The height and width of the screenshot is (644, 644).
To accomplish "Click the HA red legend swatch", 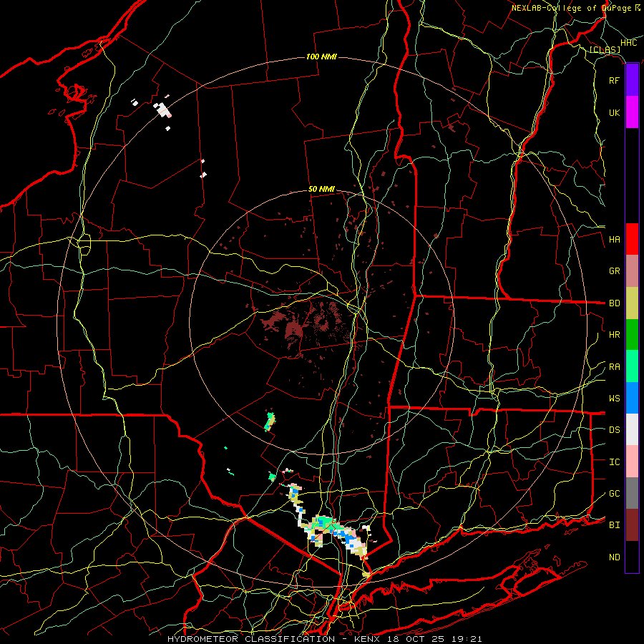I will tap(632, 239).
